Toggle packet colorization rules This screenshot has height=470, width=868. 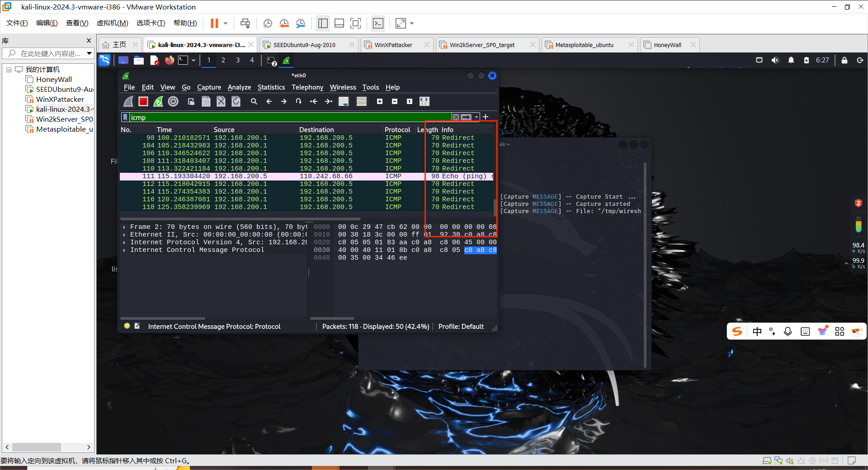(x=362, y=101)
